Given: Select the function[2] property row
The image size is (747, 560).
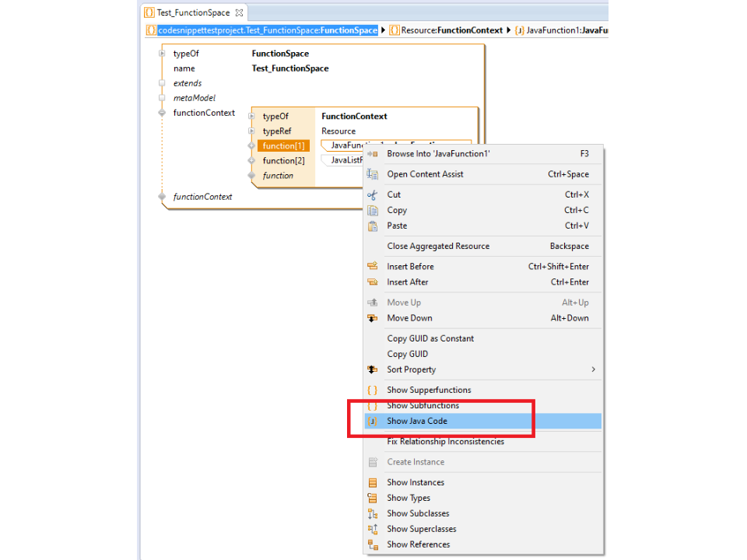Looking at the screenshot, I should click(283, 161).
